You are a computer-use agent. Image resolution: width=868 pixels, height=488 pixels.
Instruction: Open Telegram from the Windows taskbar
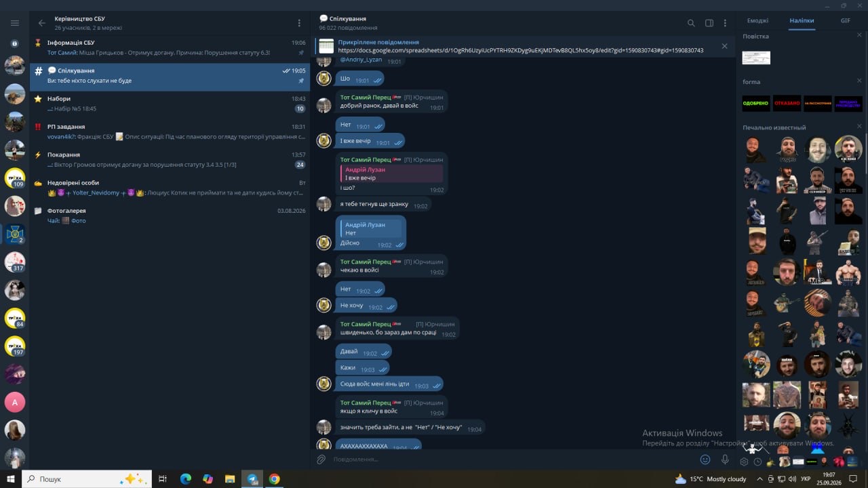(252, 479)
